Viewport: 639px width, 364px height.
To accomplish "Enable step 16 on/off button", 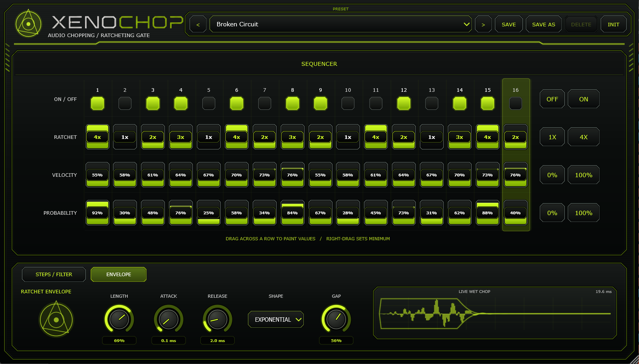I will point(516,103).
